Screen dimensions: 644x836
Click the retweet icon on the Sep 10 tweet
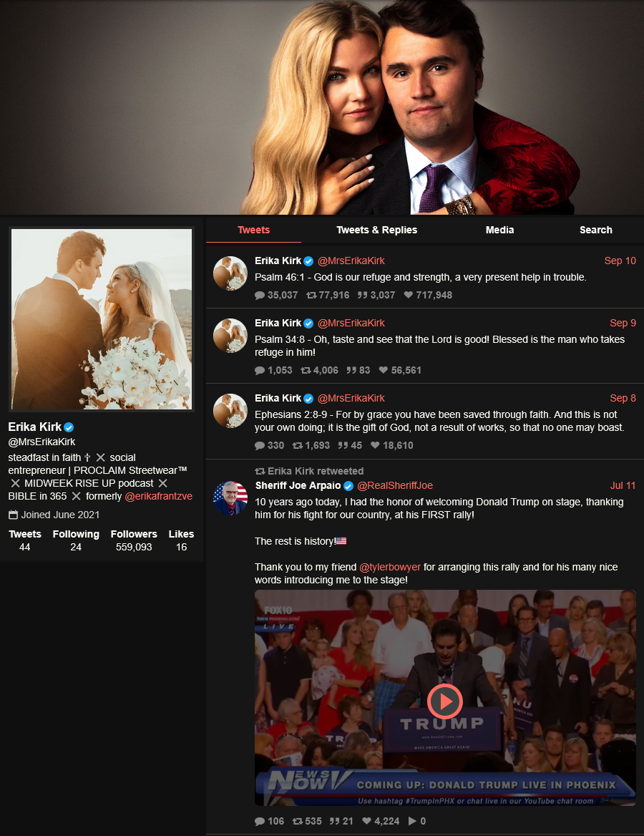point(311,295)
